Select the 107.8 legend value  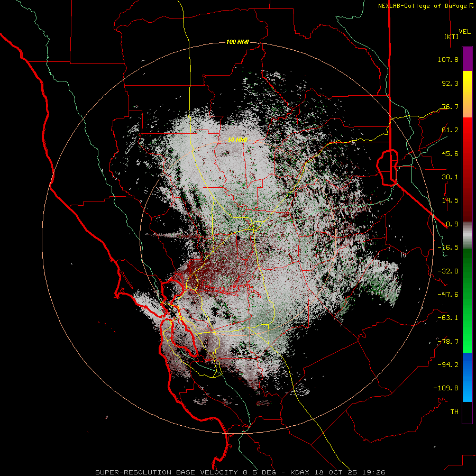pyautogui.click(x=448, y=59)
